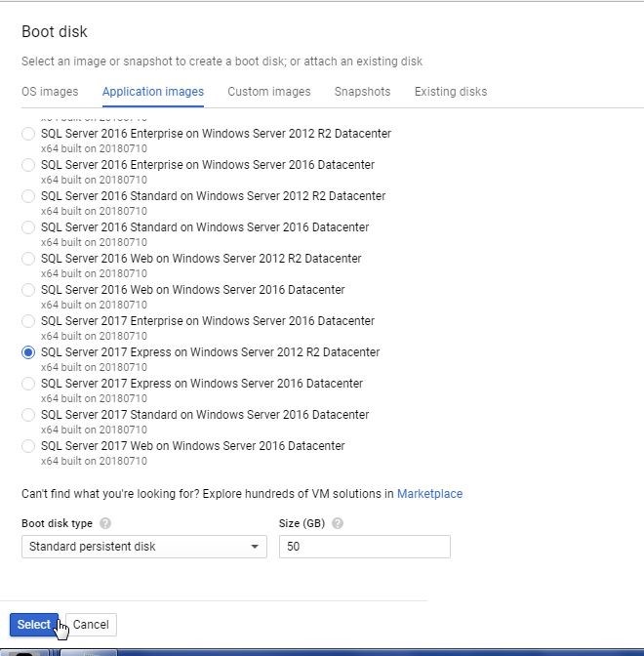Select SQL Server 2016 Enterprise on Windows Server 2016
Viewport: 644px width, 656px height.
(x=28, y=165)
